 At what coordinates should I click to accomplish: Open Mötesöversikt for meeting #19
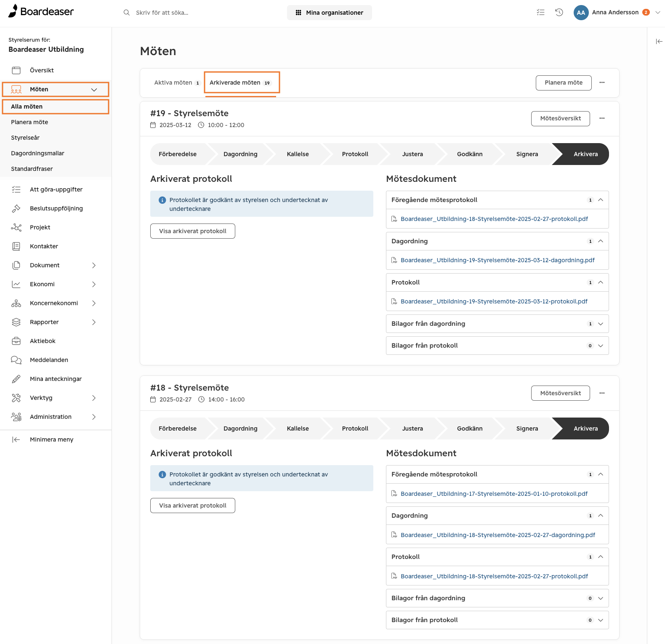[561, 119]
